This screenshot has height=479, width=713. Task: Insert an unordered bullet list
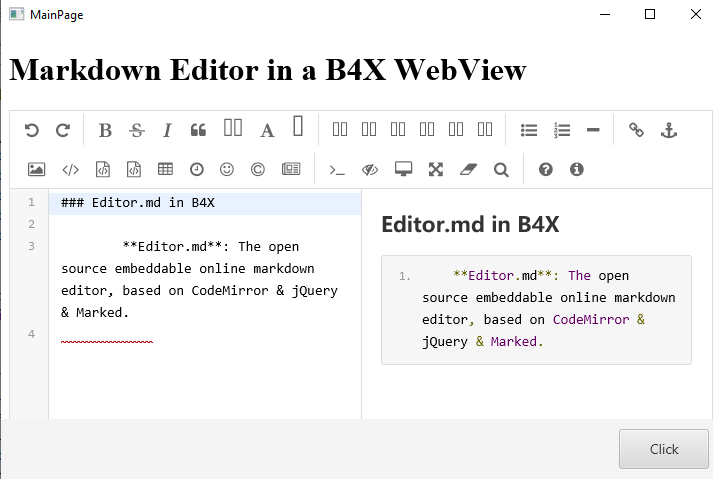[x=529, y=131]
